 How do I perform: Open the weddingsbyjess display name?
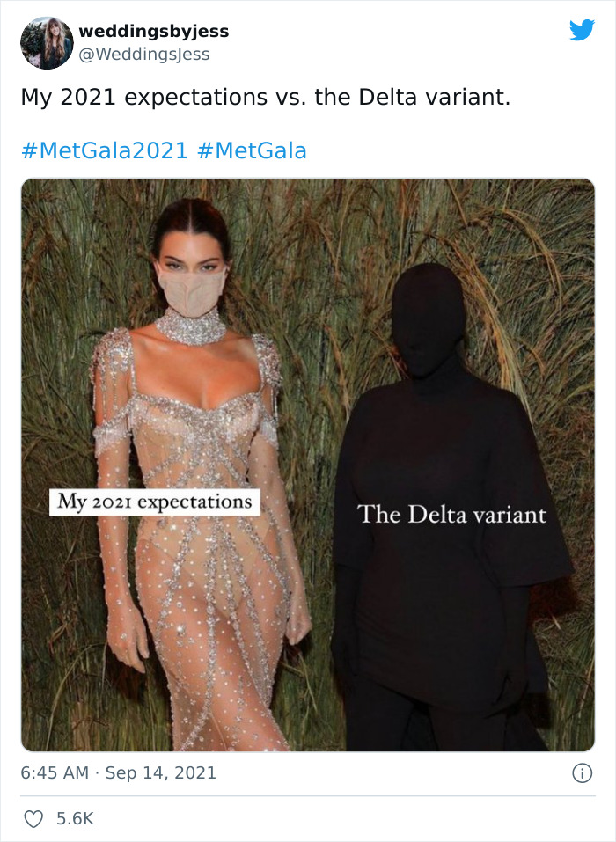(x=154, y=31)
